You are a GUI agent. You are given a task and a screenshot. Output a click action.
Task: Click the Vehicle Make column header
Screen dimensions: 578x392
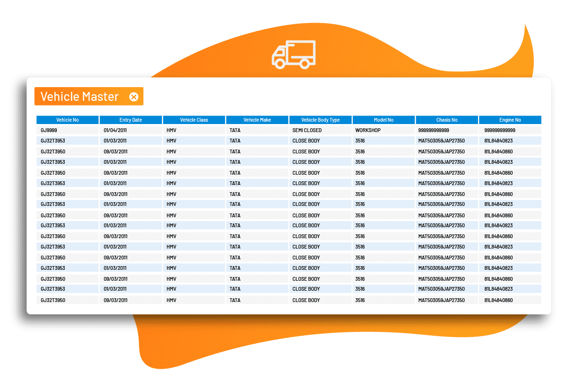tap(257, 120)
